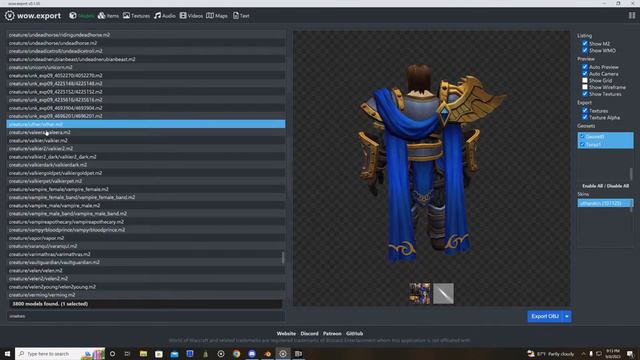640x360 pixels.
Task: Open the Mail app on the taskbar
Action: coord(174,353)
